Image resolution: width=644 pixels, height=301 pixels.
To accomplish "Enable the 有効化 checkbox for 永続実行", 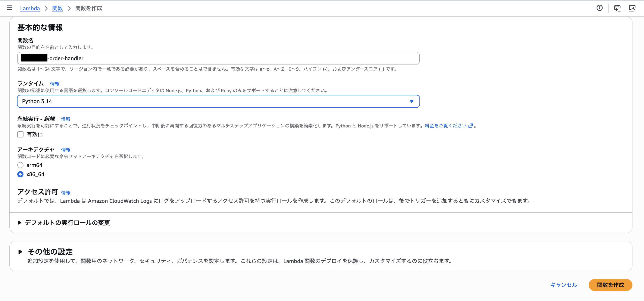I will [x=20, y=134].
